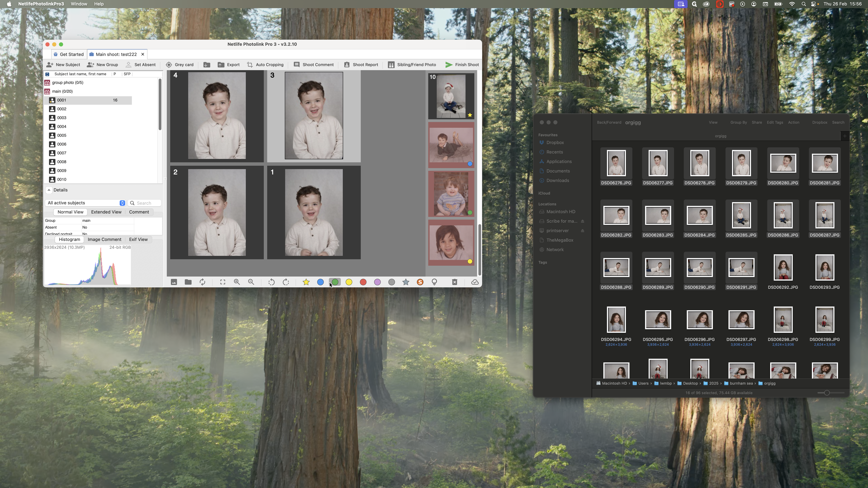Select Extended View segment
The height and width of the screenshot is (488, 868).
(x=106, y=212)
